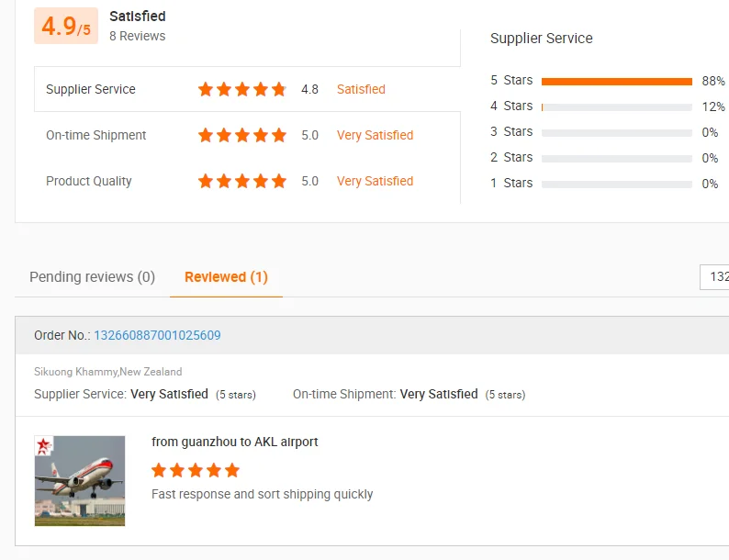
Task: Click the airplane product thumbnail
Action: click(80, 481)
